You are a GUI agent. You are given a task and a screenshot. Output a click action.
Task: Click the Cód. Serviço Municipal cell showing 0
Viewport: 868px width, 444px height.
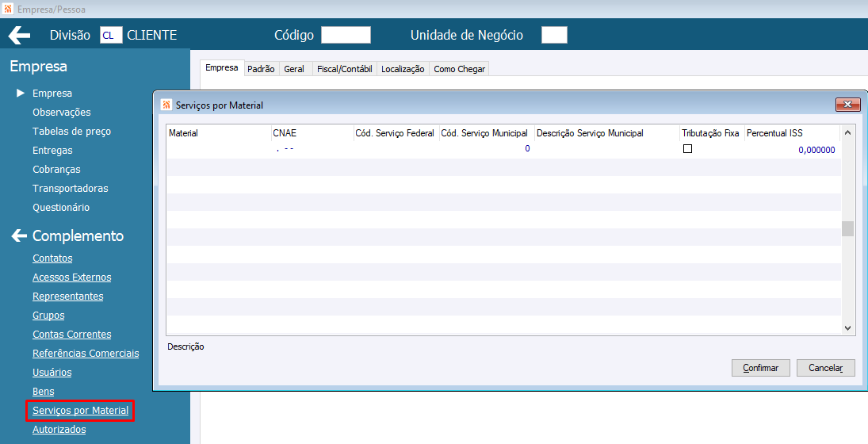coord(488,150)
